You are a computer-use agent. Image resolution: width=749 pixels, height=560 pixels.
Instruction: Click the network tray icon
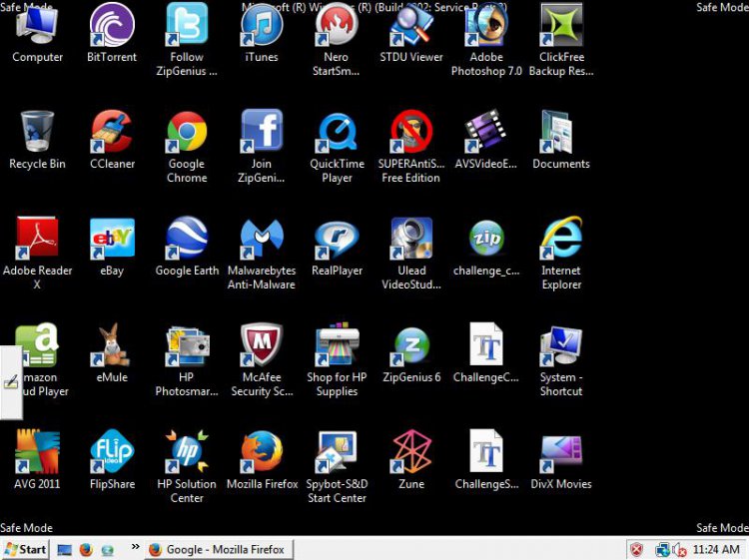(x=662, y=550)
